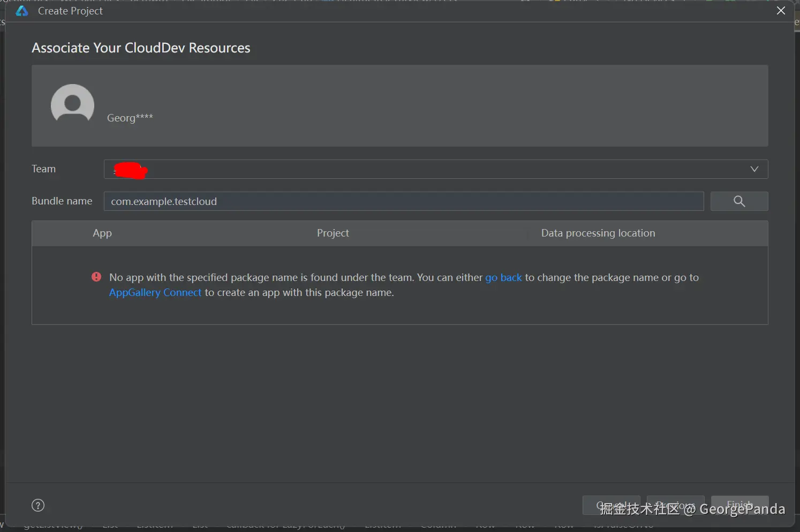Screen dimensions: 800x532
Task: Click the Cancel button
Action: click(611, 505)
